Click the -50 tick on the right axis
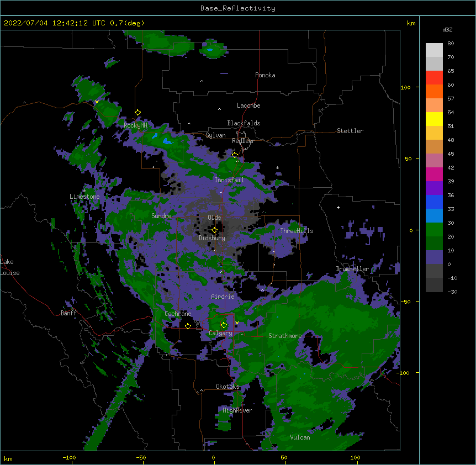The image size is (476, 465). [405, 302]
